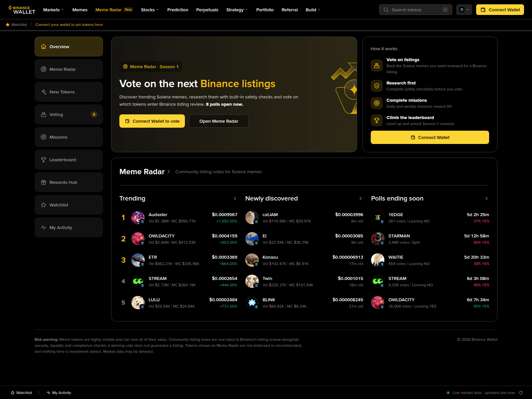Click WAITIE poll avatar icon

pyautogui.click(x=378, y=260)
